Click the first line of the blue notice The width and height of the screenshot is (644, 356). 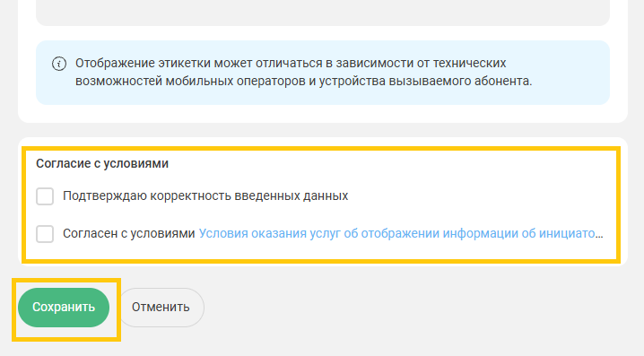tap(291, 64)
